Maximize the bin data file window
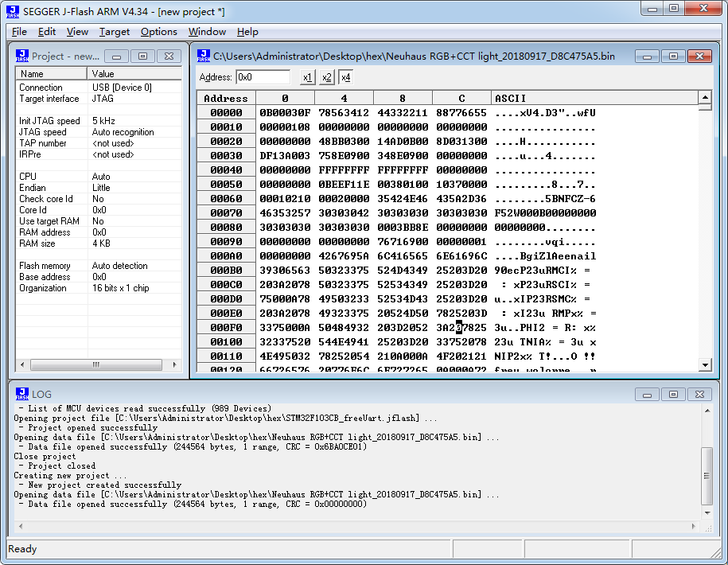This screenshot has height=565, width=728. pos(673,56)
